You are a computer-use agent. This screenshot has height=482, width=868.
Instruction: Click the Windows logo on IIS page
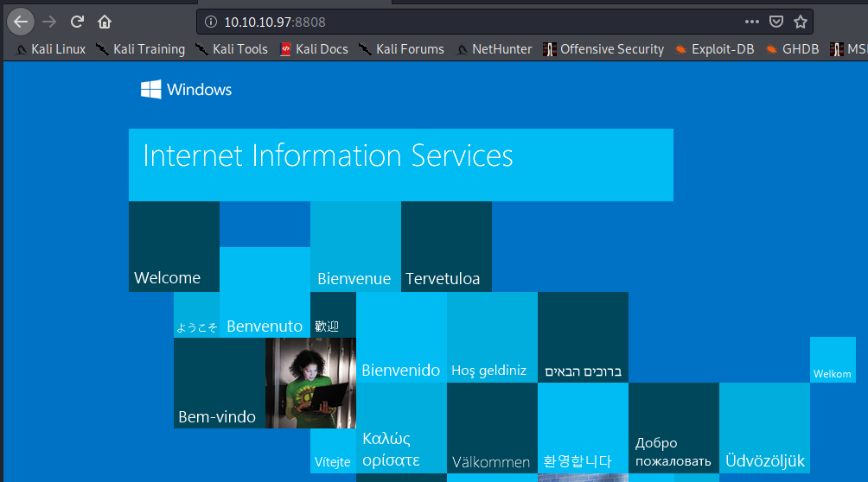[186, 90]
